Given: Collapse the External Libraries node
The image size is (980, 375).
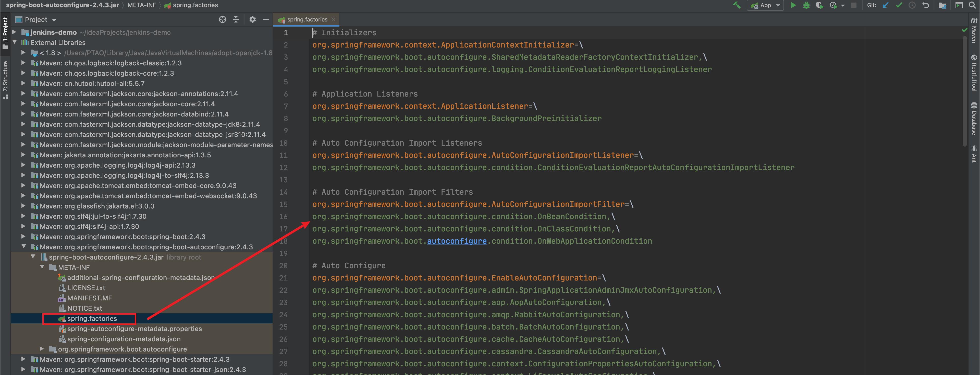Looking at the screenshot, I should pyautogui.click(x=15, y=43).
